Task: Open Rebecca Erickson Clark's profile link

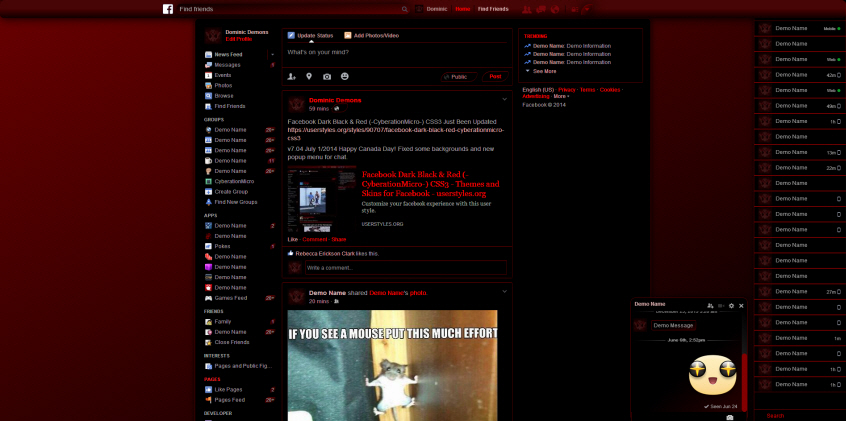Action: click(x=325, y=254)
